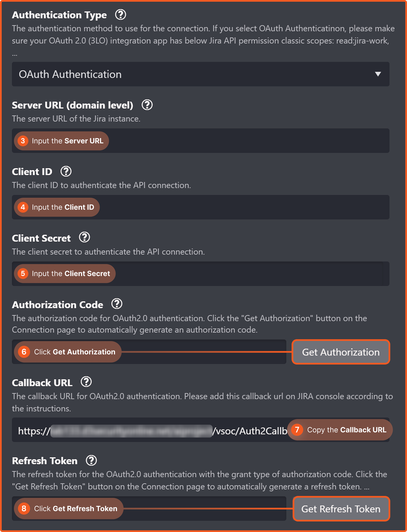
Task: Click the Get Authorization button
Action: coord(341,352)
